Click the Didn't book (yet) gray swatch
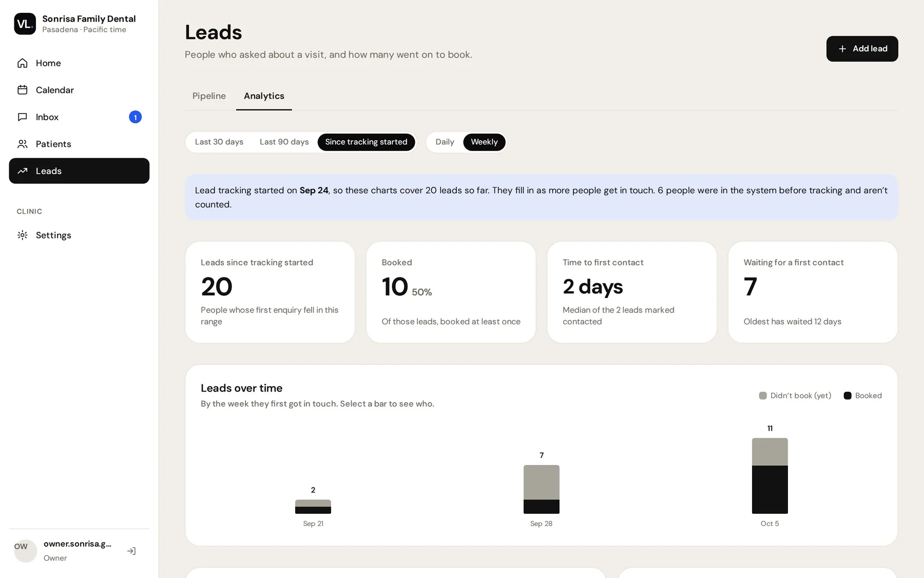The height and width of the screenshot is (578, 924). [763, 396]
